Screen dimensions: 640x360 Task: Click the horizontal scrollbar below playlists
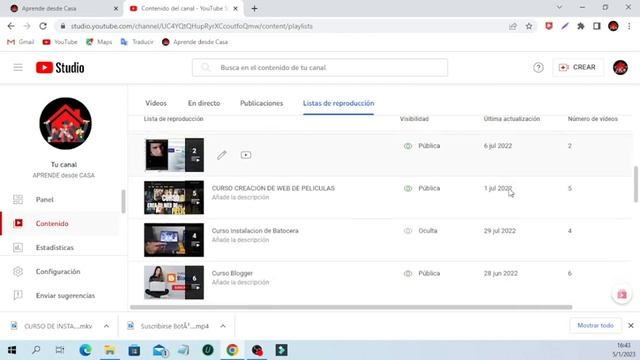coord(351,307)
